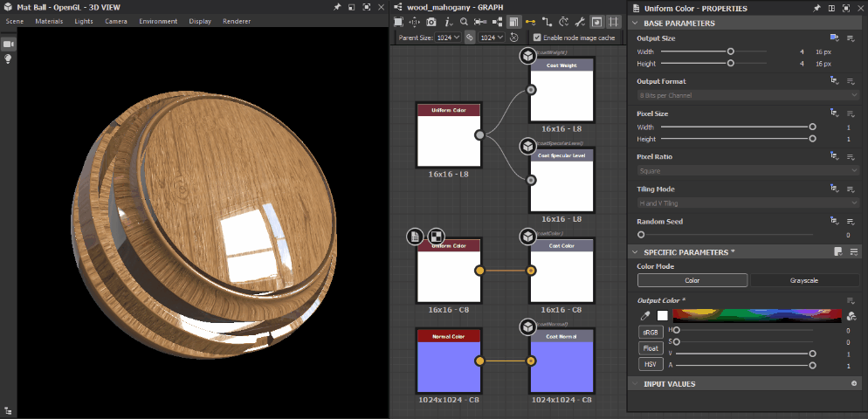868x419 pixels.
Task: Click the light bulb icon in 3D view
Action: (9, 59)
